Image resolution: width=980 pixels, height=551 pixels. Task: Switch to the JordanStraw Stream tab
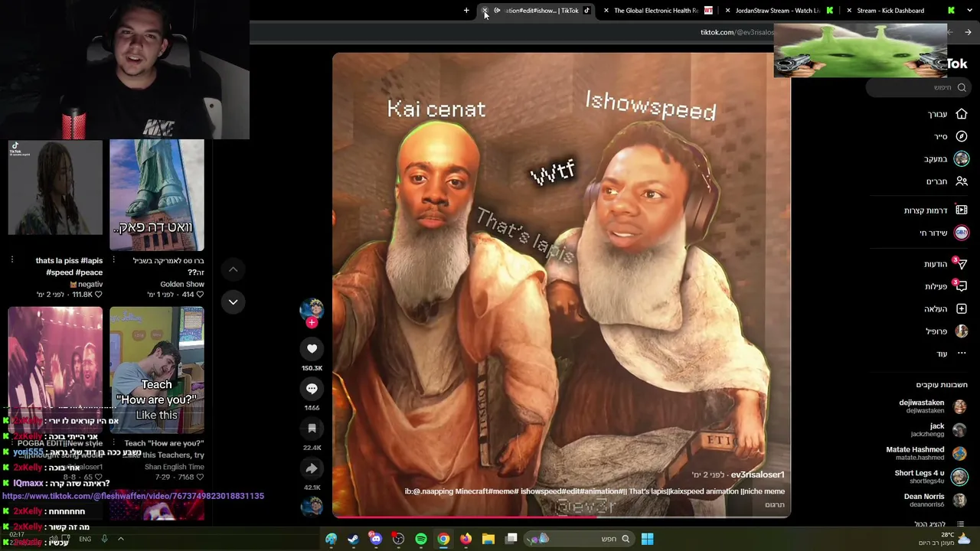tap(777, 11)
